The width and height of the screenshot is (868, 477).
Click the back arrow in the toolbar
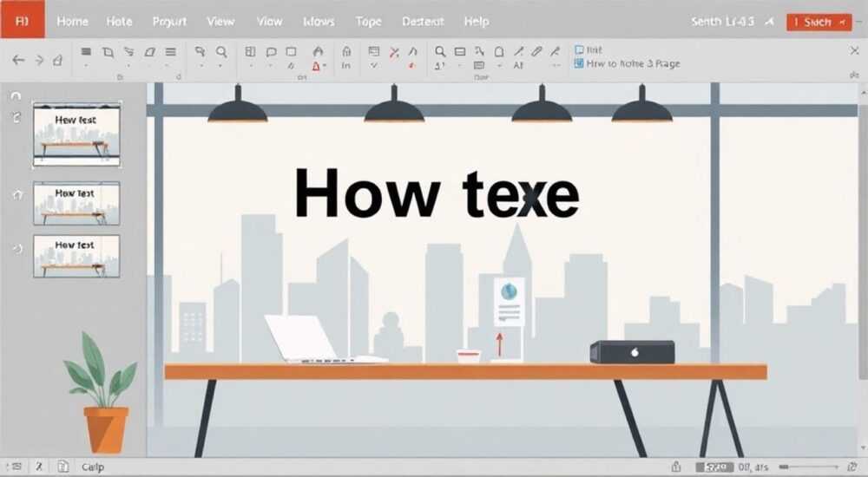tap(18, 60)
